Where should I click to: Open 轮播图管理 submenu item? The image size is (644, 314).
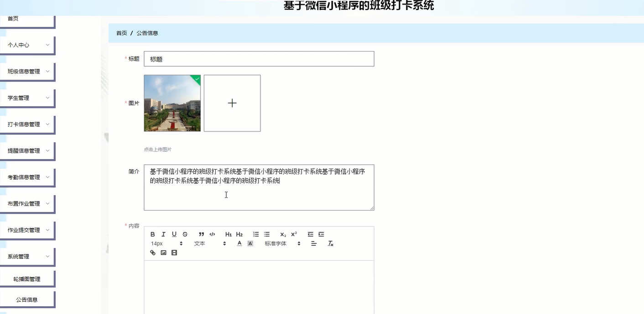click(27, 279)
